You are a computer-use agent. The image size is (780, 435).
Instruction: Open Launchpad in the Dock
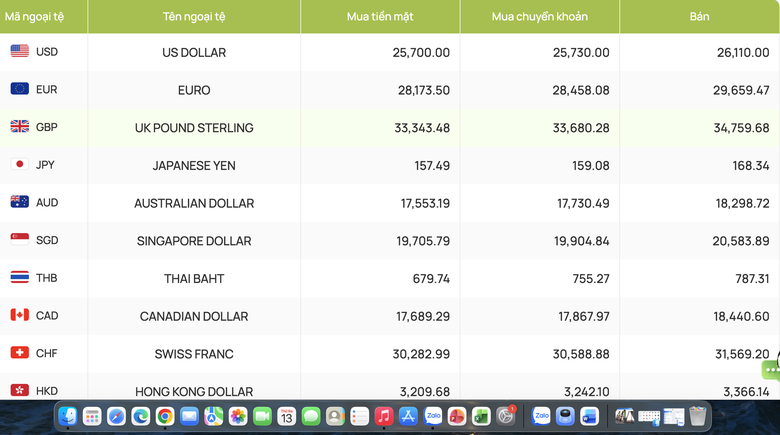coord(92,416)
